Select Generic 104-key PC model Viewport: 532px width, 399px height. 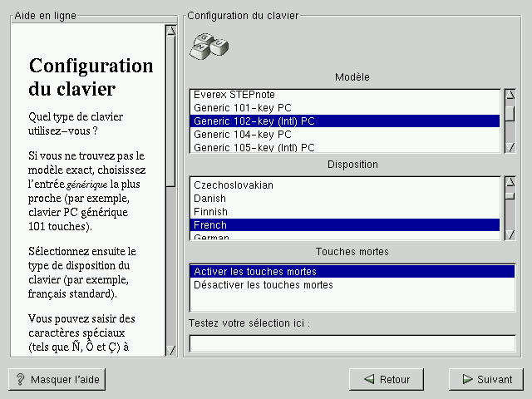click(242, 135)
